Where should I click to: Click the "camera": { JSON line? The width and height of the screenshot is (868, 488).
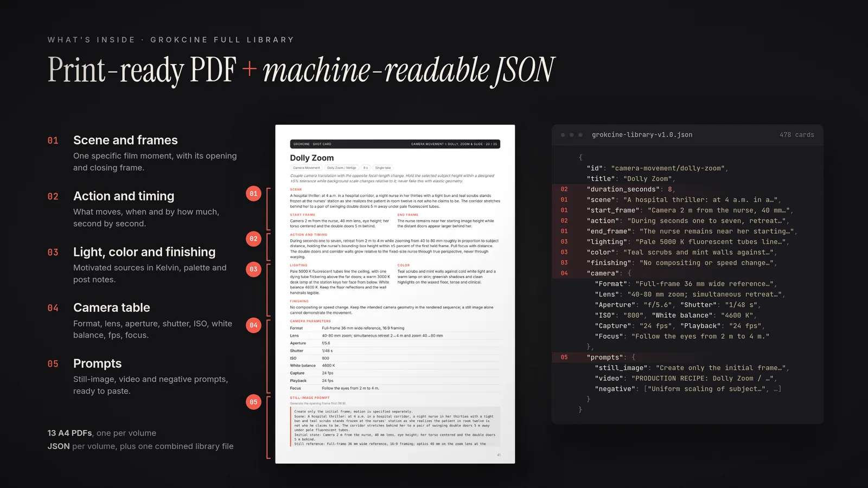click(609, 273)
